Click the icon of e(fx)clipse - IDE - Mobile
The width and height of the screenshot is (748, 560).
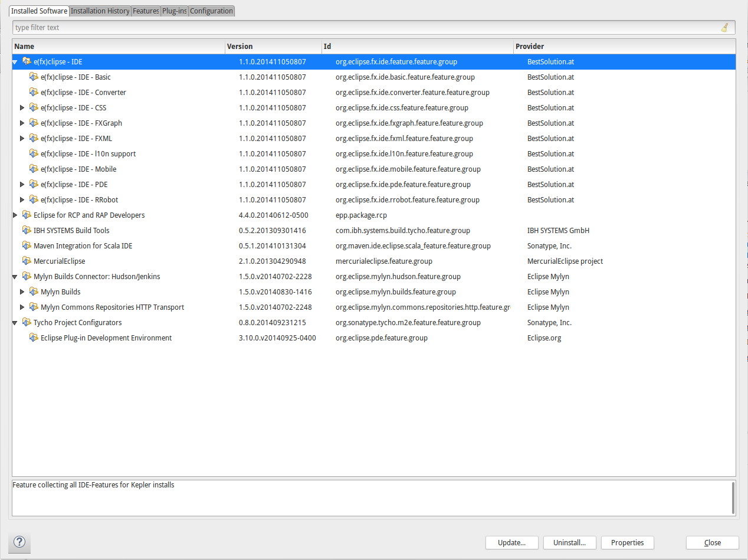pos(34,169)
